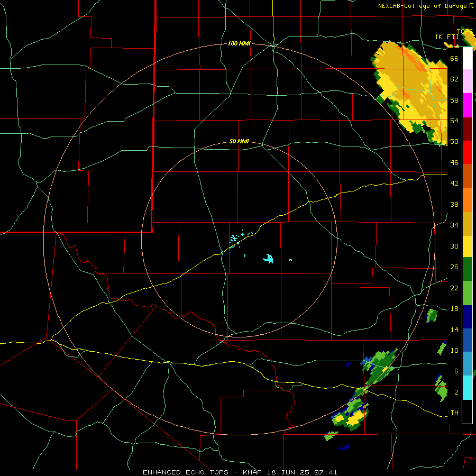Image resolution: width=476 pixels, height=476 pixels.
Task: Click the [K FT] units label
Action: point(447,36)
